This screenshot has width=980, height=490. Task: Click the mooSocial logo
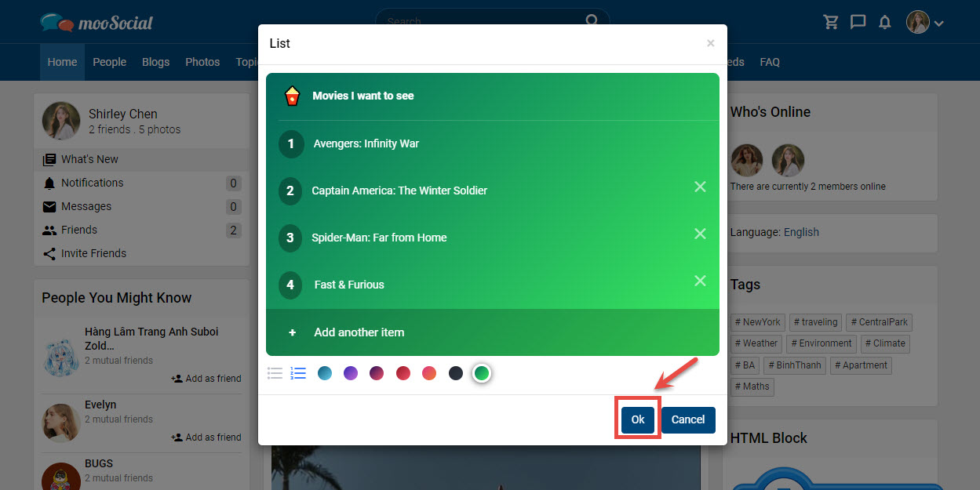97,22
